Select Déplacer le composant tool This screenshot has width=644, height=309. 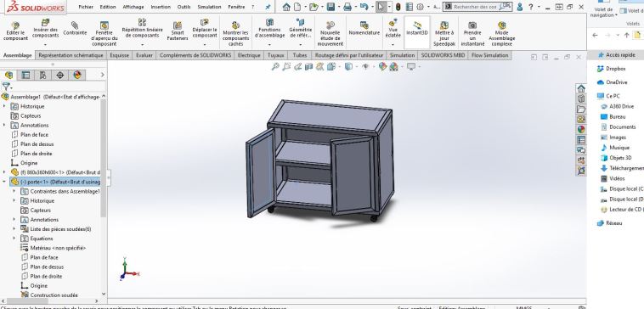[205, 29]
